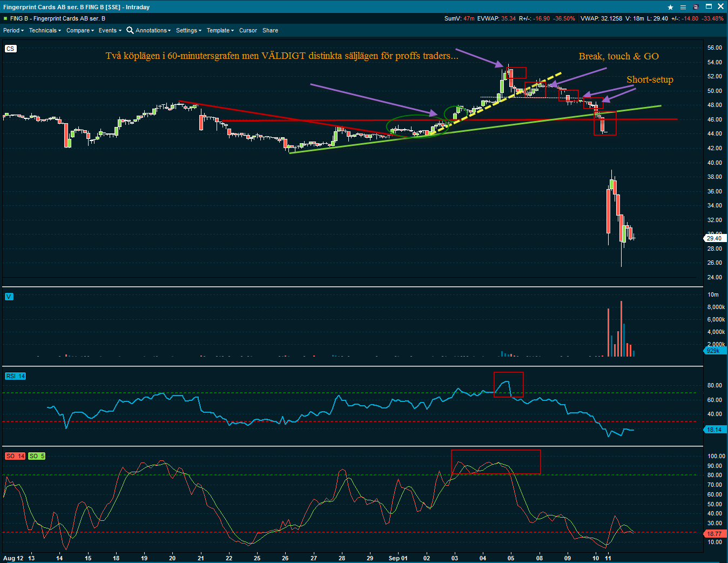728x563 pixels.
Task: Open the Annotations dropdown menu
Action: pos(153,30)
